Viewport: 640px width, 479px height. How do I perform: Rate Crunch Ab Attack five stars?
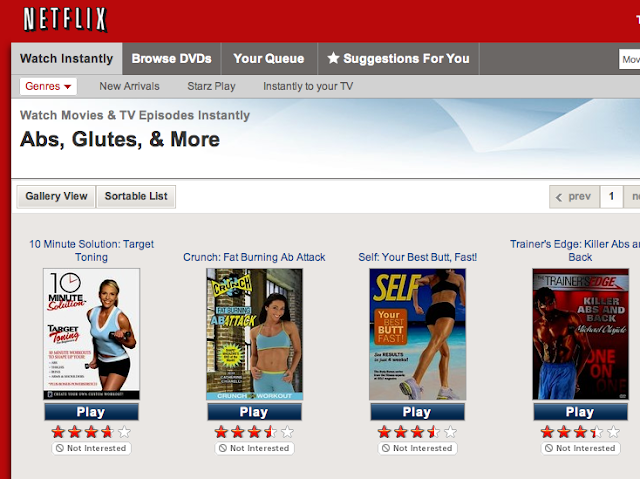287,432
